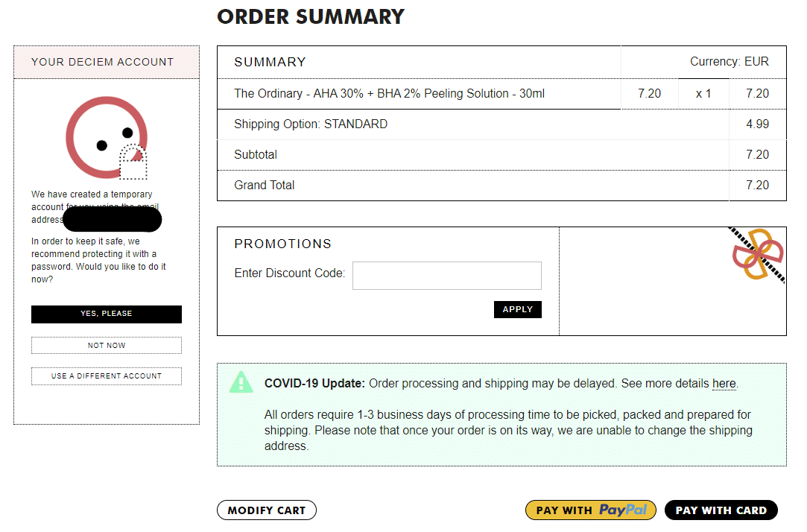Click the padlock icon on the avatar

[134, 163]
